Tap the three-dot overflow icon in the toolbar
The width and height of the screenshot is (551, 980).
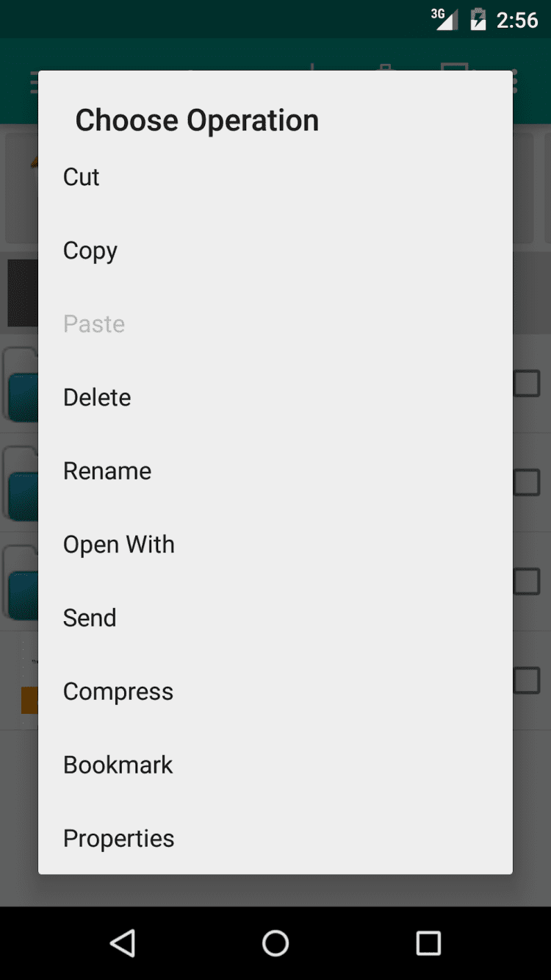pyautogui.click(x=515, y=82)
